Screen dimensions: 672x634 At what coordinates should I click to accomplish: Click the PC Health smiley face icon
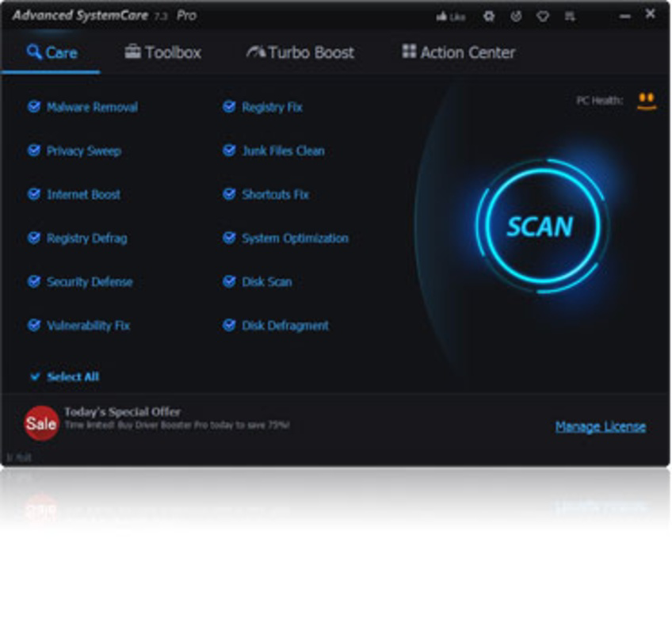tap(647, 101)
